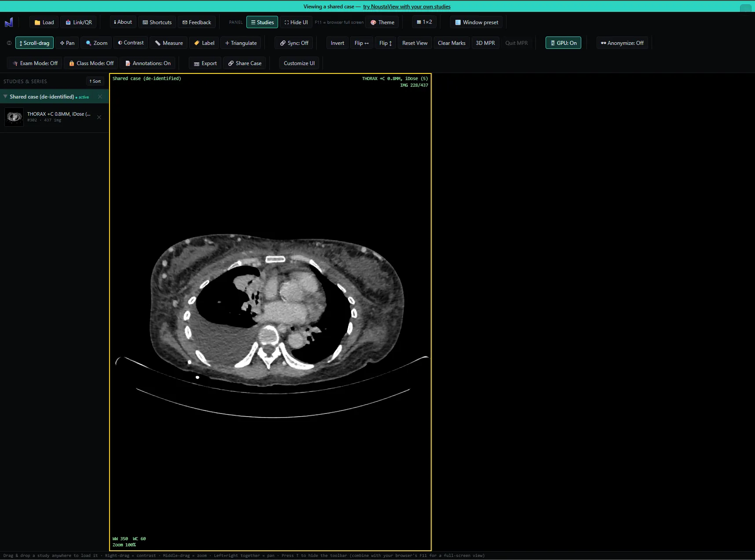
Task: Toggle Class Mode: Off
Action: 91,63
